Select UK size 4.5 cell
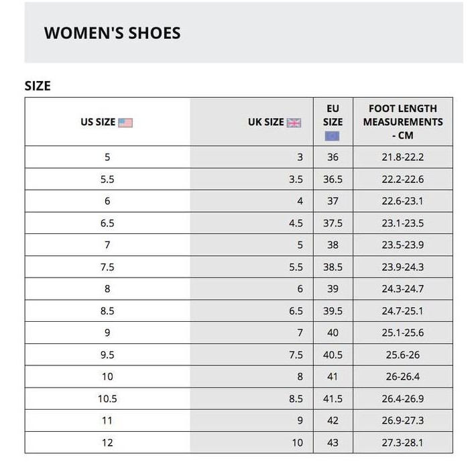This screenshot has width=476, height=476. coord(296,223)
